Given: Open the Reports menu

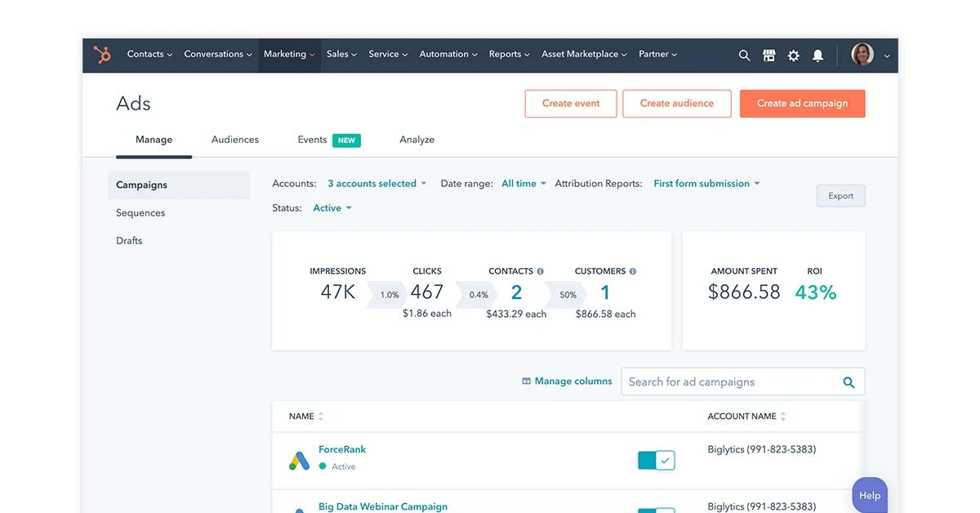Looking at the screenshot, I should [508, 54].
